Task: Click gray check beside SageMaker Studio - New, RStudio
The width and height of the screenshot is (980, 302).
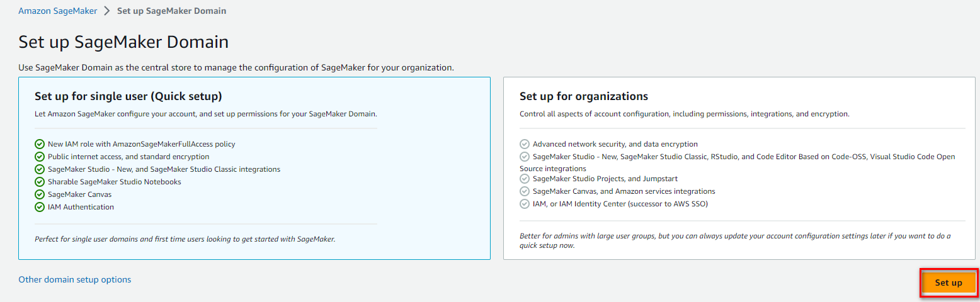Action: [x=525, y=157]
